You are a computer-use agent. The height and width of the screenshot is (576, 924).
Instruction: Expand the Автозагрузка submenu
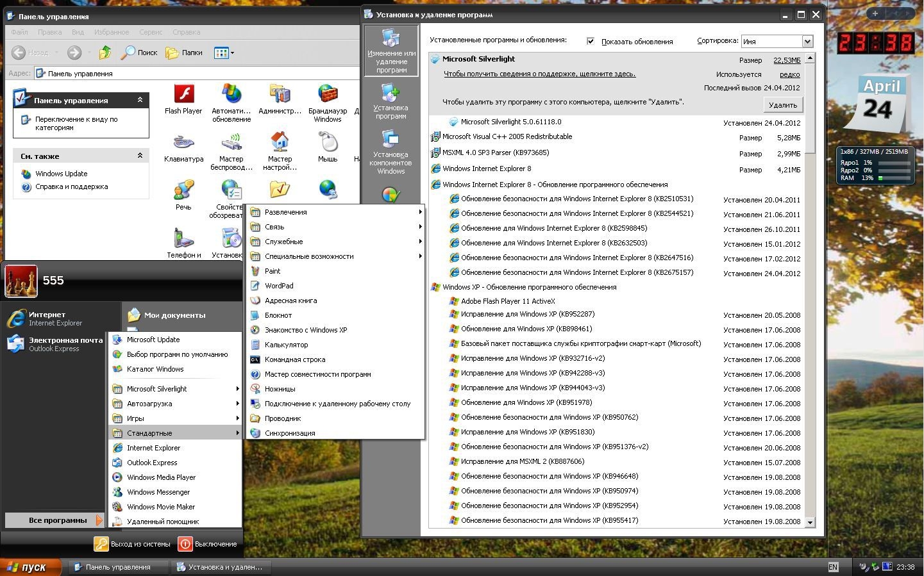176,404
